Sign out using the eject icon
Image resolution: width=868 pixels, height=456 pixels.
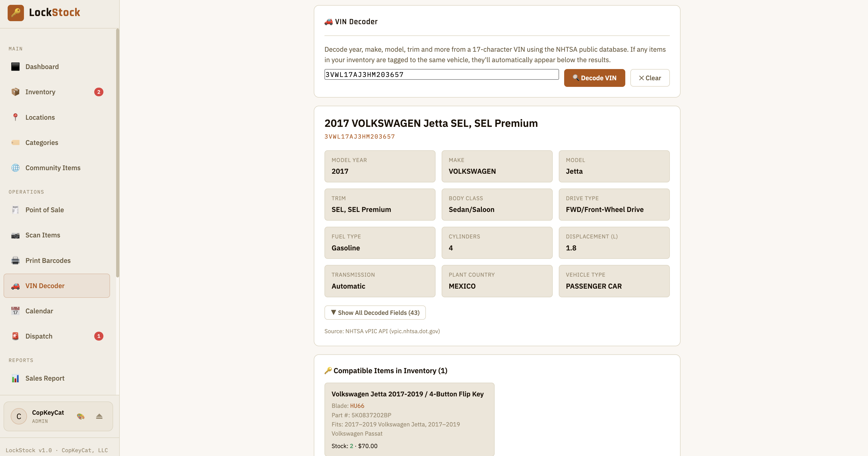coord(99,416)
